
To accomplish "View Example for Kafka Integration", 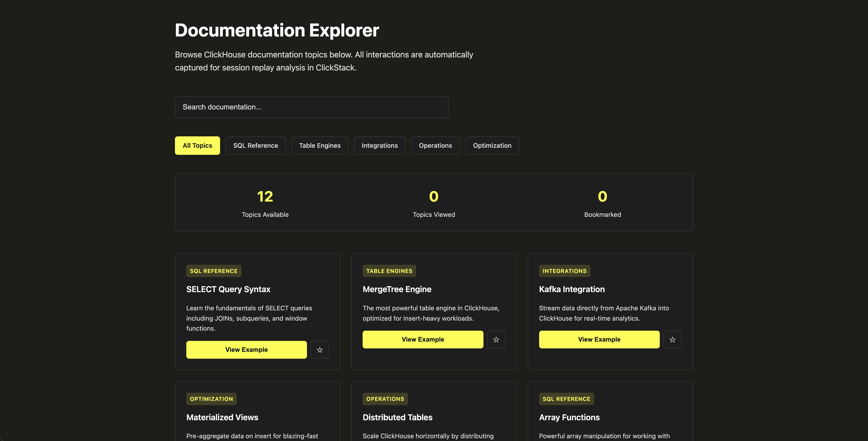I will pos(599,339).
